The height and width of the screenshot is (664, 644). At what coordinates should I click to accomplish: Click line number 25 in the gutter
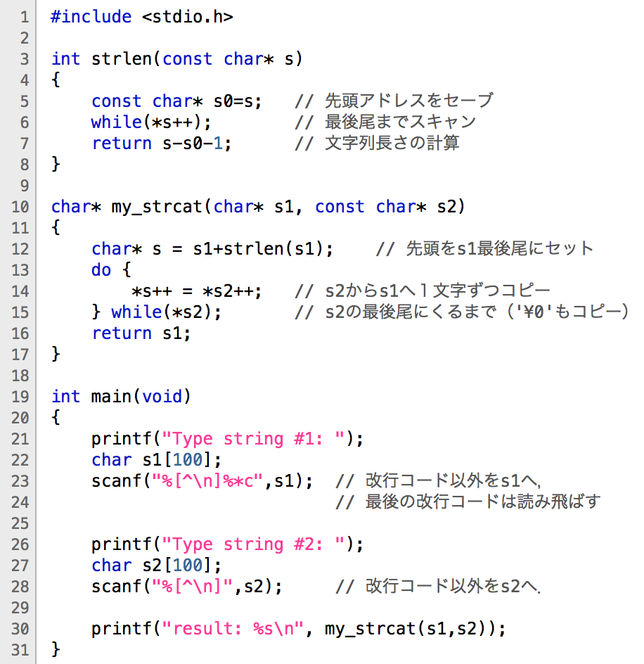pyautogui.click(x=20, y=524)
